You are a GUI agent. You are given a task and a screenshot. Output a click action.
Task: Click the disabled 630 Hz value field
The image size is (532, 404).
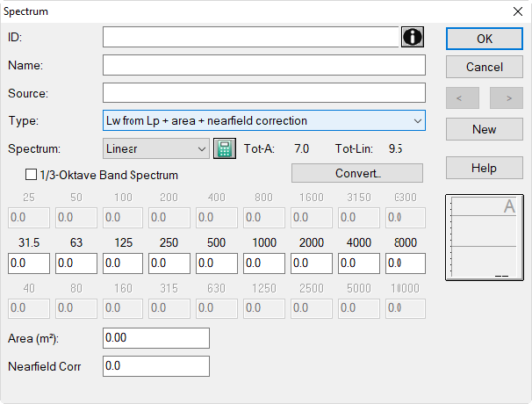(x=217, y=308)
